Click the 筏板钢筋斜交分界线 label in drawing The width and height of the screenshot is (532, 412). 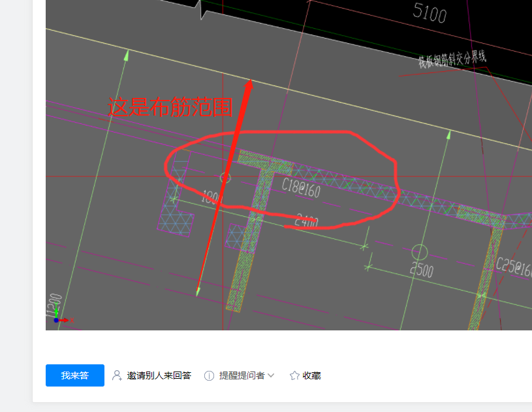coord(452,59)
